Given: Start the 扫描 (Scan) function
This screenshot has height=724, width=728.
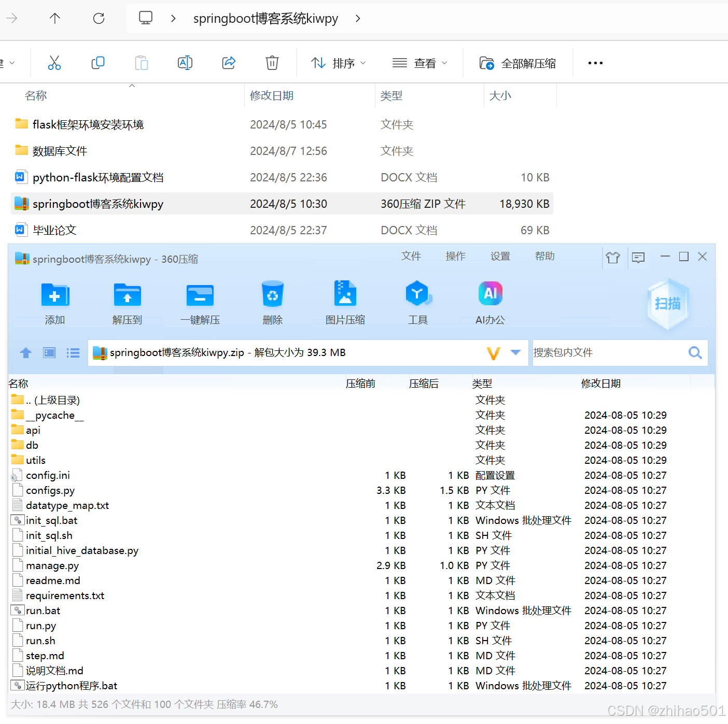Looking at the screenshot, I should (668, 304).
